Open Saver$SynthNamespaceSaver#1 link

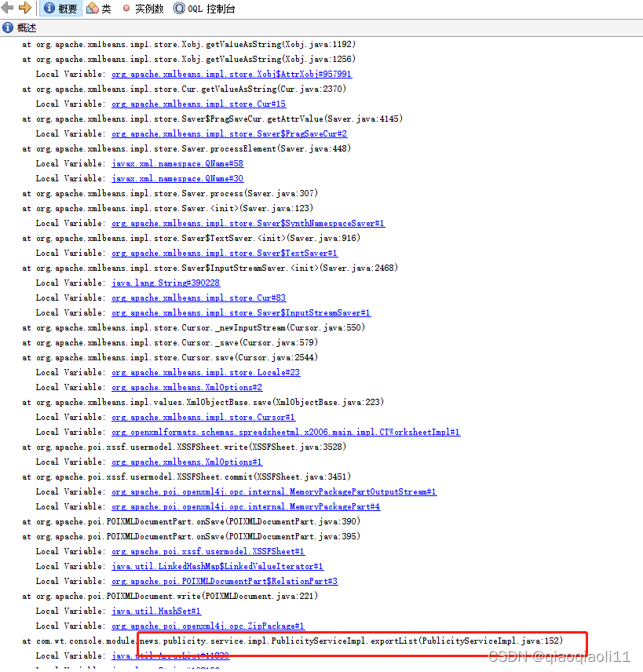pyautogui.click(x=248, y=223)
